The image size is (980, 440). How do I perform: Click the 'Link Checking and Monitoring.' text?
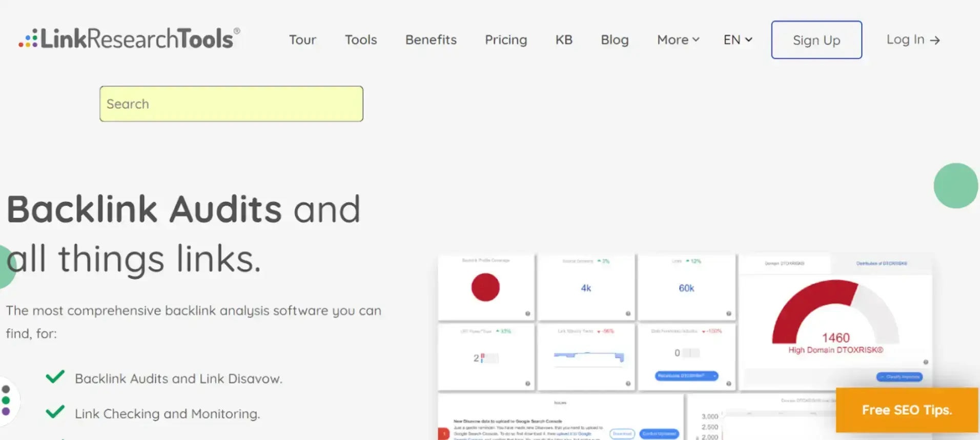[168, 413]
